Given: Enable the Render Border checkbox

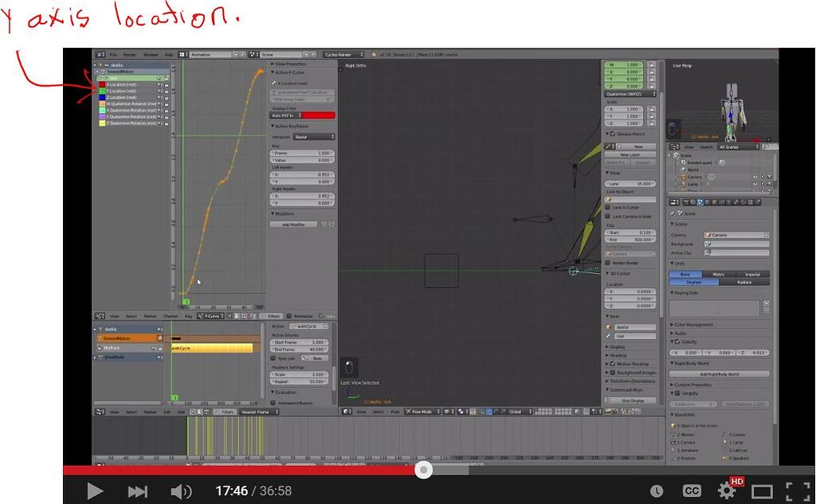Looking at the screenshot, I should coord(608,264).
